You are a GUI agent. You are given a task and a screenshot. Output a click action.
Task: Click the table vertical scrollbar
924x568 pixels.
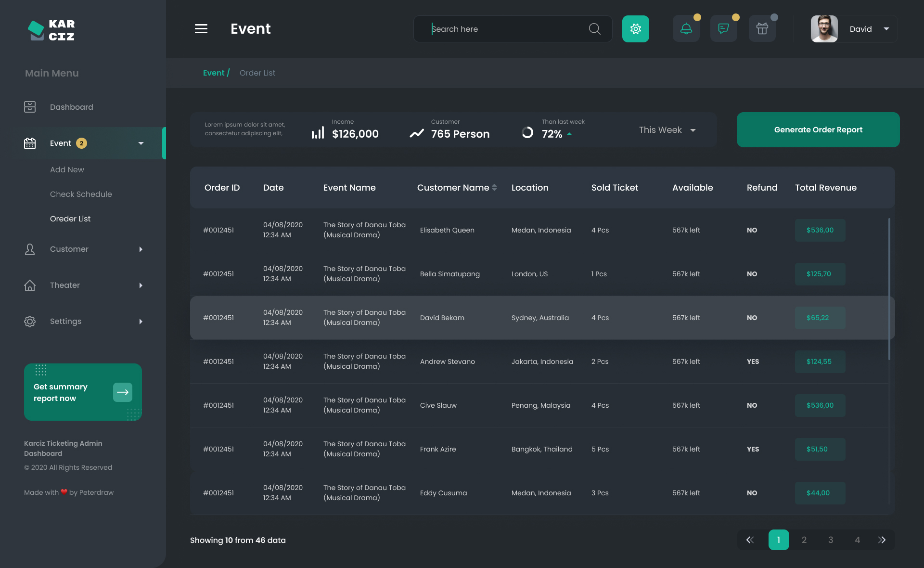coord(889,289)
